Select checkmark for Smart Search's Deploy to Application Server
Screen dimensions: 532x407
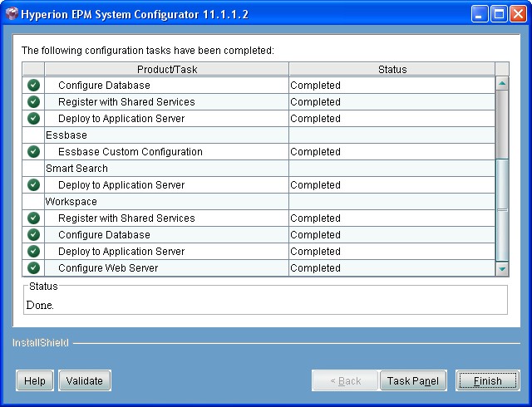(33, 185)
